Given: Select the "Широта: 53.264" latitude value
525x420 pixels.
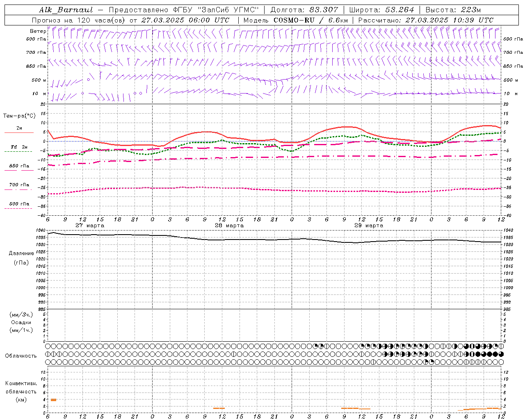Looking at the screenshot, I should click(381, 10).
